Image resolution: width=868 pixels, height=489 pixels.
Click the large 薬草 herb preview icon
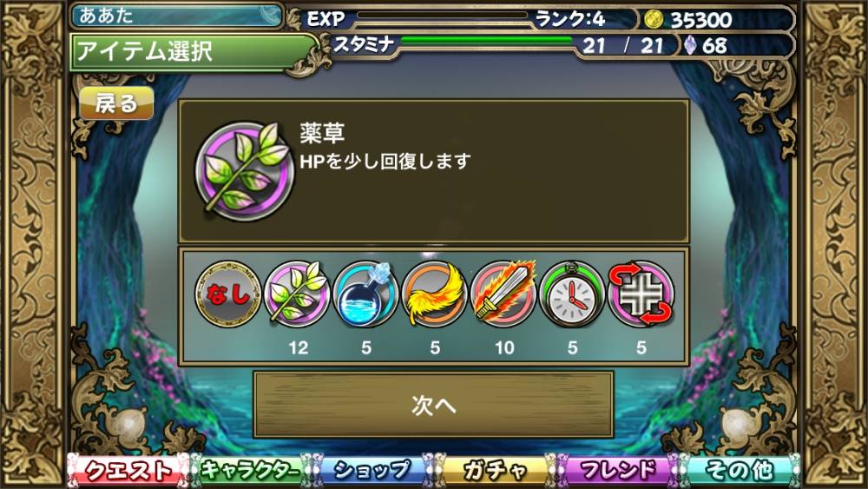point(244,170)
